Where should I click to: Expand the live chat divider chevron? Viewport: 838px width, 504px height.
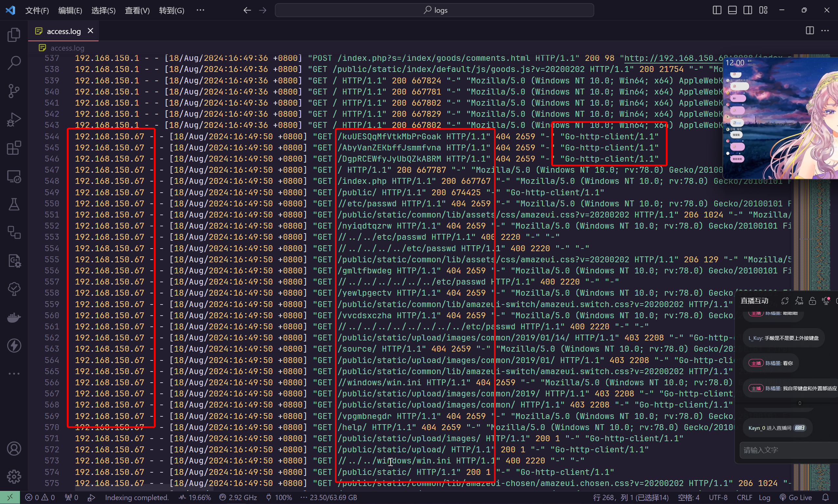point(800,403)
